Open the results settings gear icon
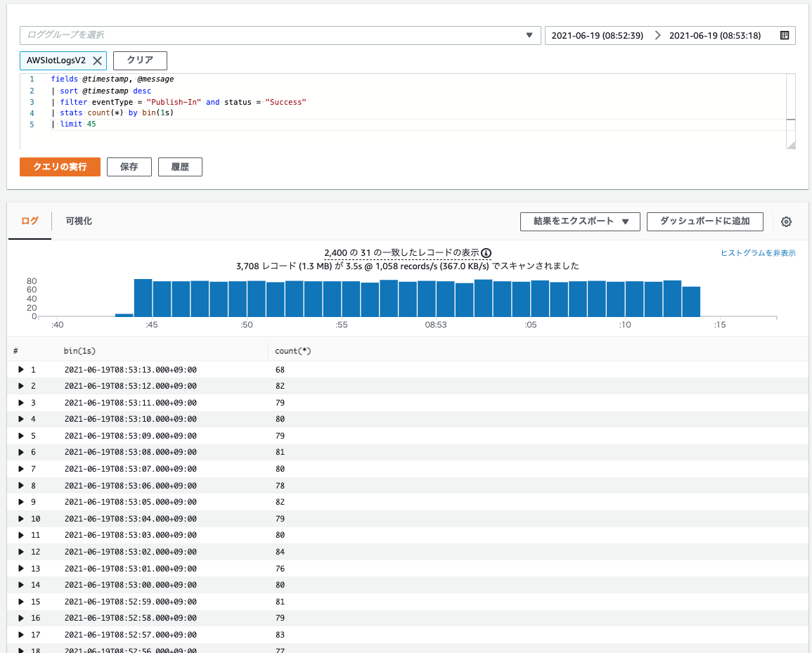 click(786, 221)
